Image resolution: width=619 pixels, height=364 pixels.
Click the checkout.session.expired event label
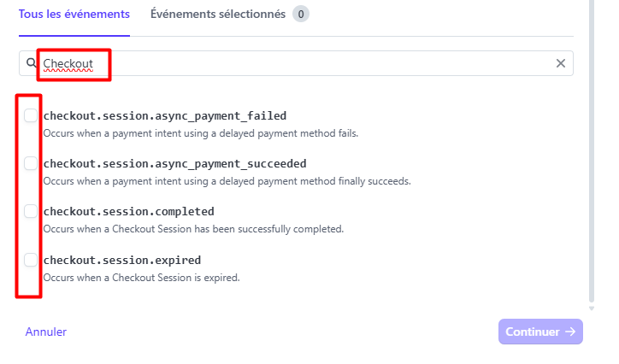coord(122,260)
